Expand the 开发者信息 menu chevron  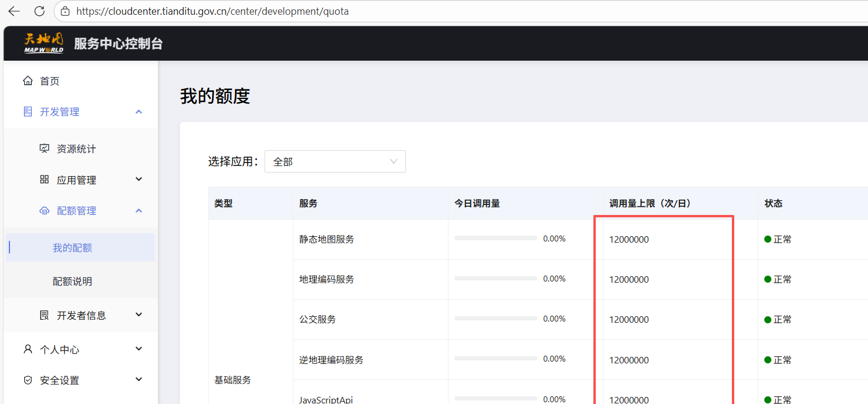(139, 314)
